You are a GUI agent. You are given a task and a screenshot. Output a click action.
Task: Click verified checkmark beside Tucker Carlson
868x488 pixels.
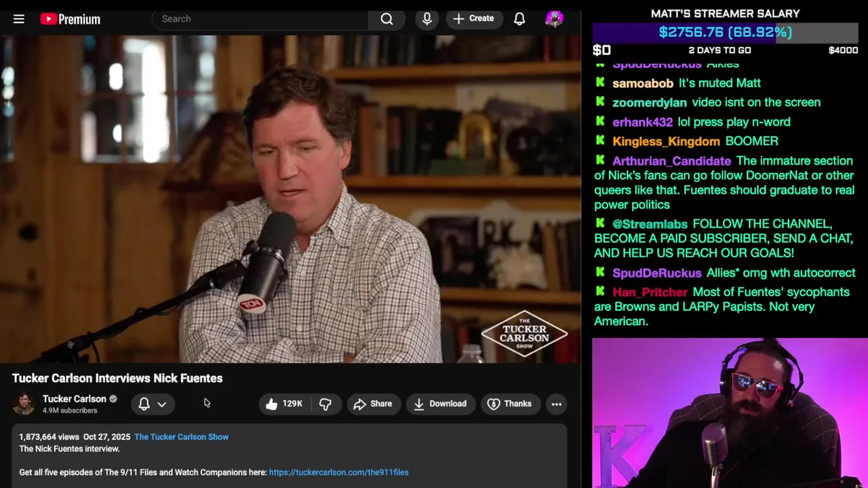(113, 399)
